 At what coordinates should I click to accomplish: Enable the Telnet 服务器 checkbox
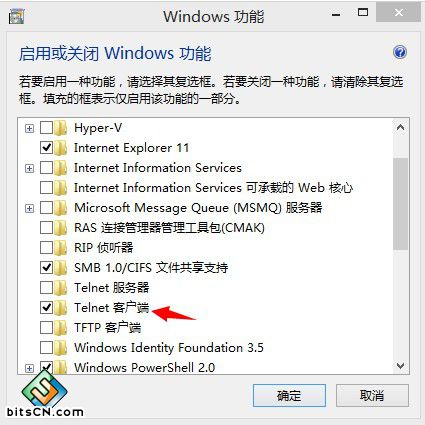point(46,288)
